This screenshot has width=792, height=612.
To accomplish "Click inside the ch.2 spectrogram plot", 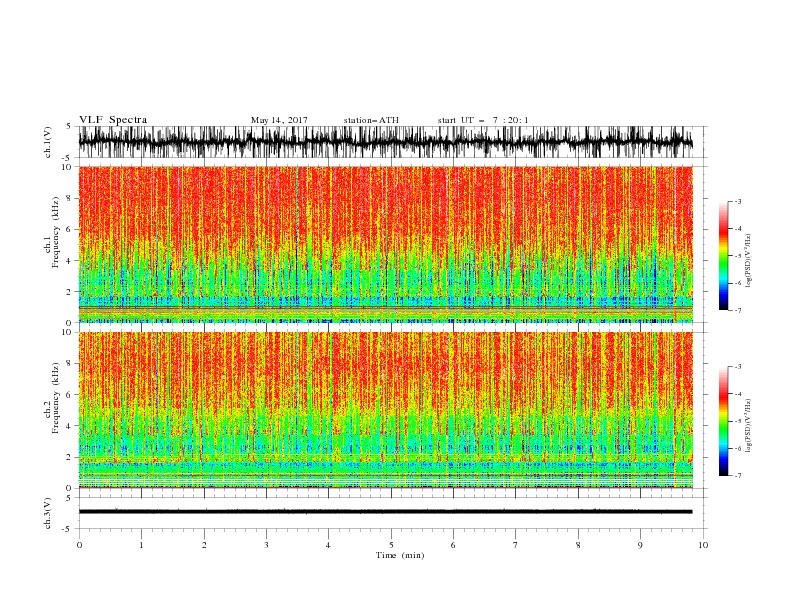I will [x=385, y=410].
